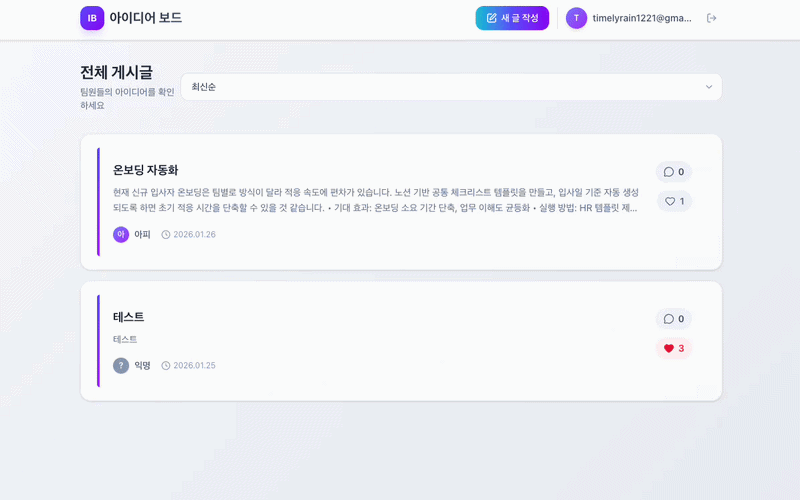This screenshot has height=500, width=800.
Task: Click the 아피 author avatar
Action: (x=121, y=234)
